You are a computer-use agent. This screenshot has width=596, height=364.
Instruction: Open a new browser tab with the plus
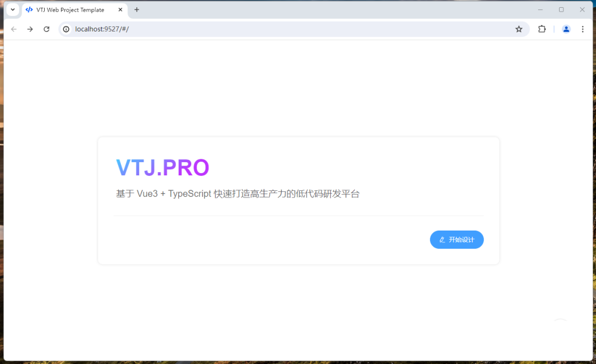point(136,9)
